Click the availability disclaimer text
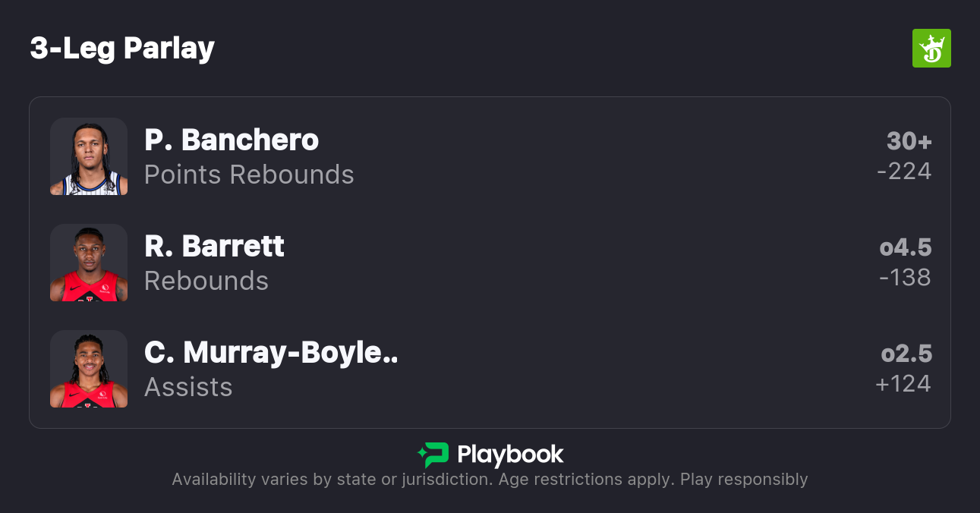Screen dimensions: 980x513 (x=490, y=480)
